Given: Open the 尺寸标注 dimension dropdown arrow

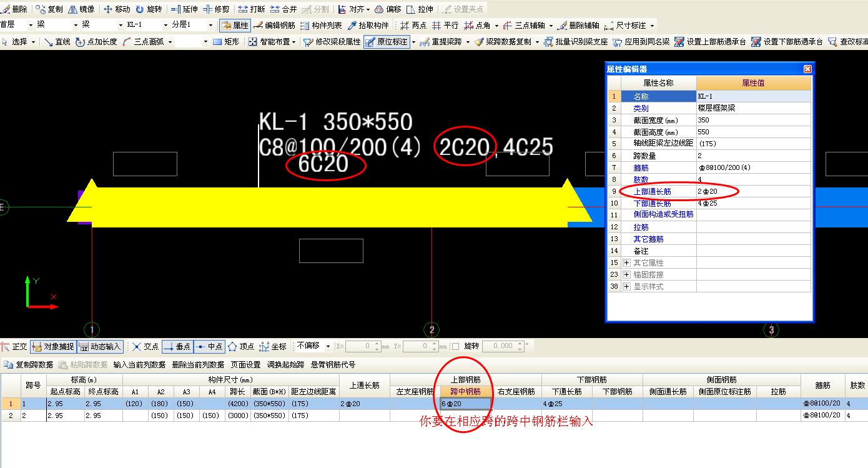Looking at the screenshot, I should 652,26.
